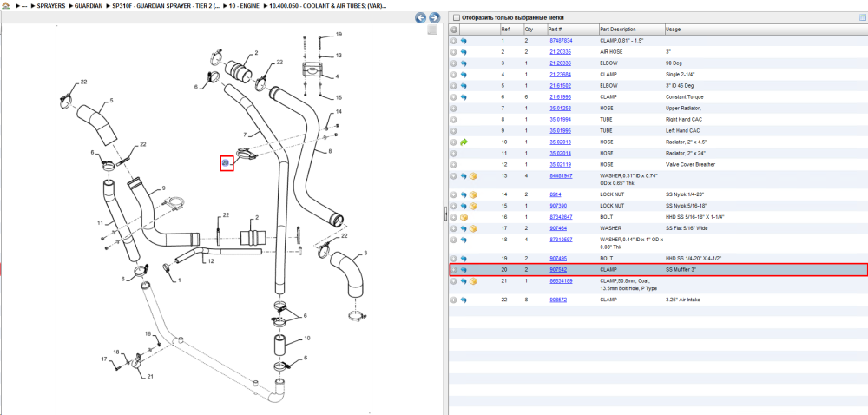The image size is (868, 415).
Task: Click 'SS Muffler 3"' usage text
Action: 681,270
